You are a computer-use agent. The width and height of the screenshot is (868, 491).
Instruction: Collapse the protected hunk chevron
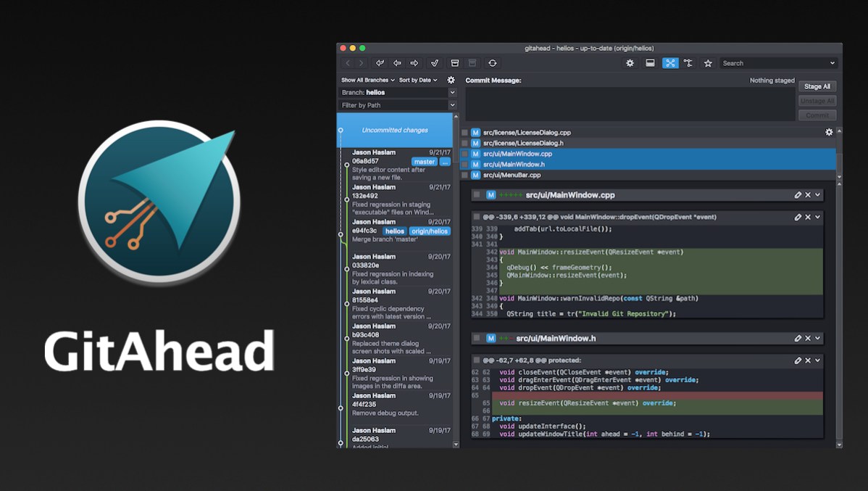point(817,360)
